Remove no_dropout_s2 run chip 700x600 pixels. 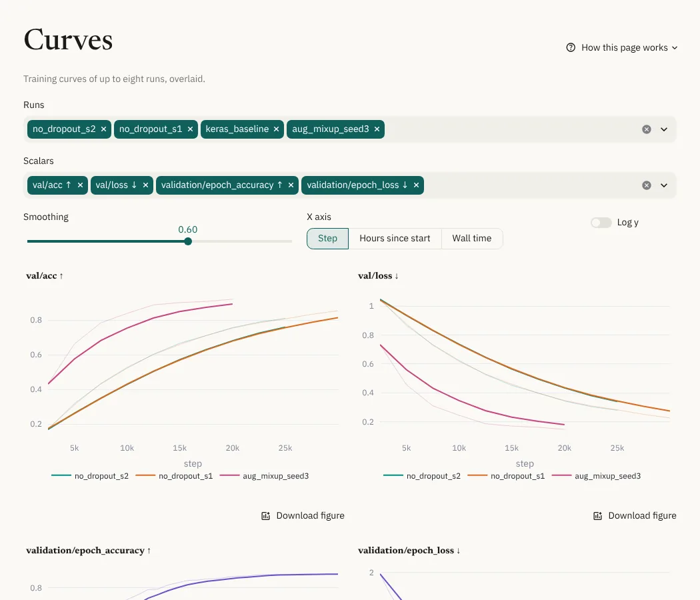point(103,129)
